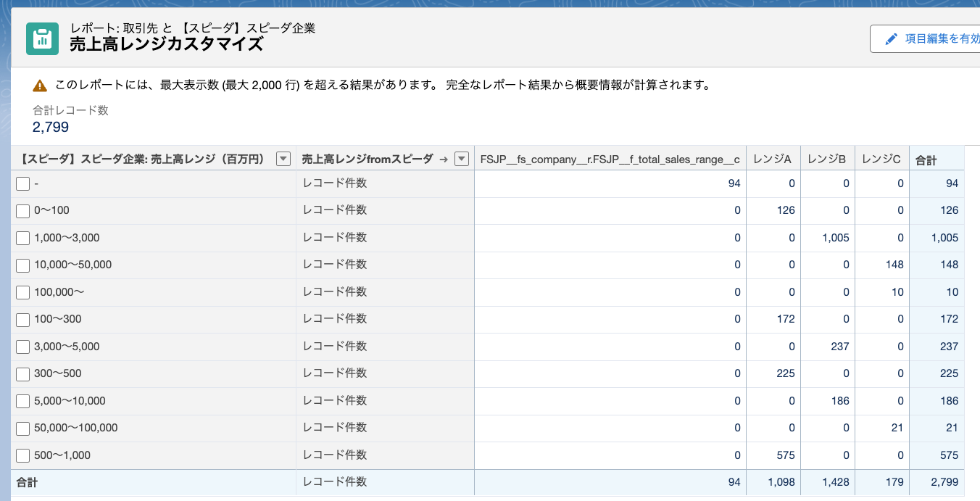Image resolution: width=980 pixels, height=501 pixels.
Task: Select the 1,000〜3,000 row checkbox
Action: (22, 238)
